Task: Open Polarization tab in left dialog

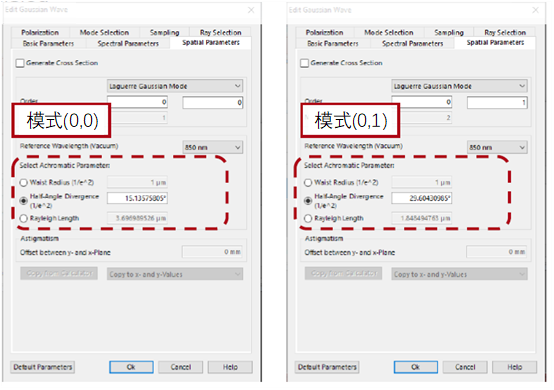Action: tap(40, 32)
